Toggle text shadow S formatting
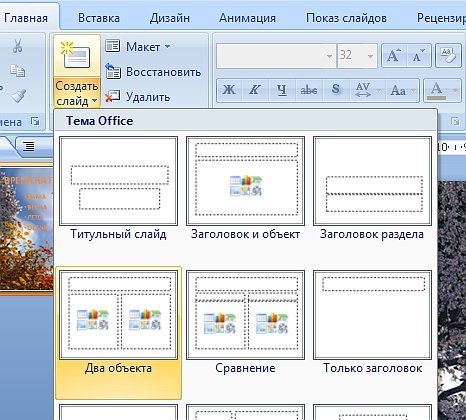 click(x=336, y=90)
